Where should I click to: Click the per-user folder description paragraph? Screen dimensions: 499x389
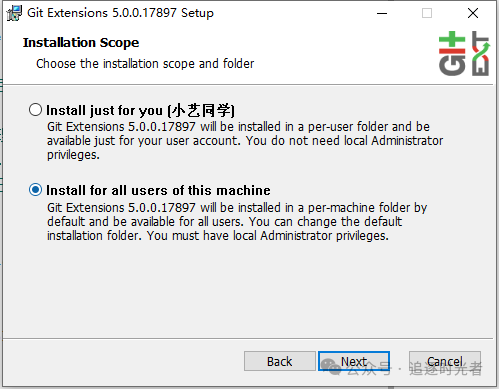[x=245, y=141]
